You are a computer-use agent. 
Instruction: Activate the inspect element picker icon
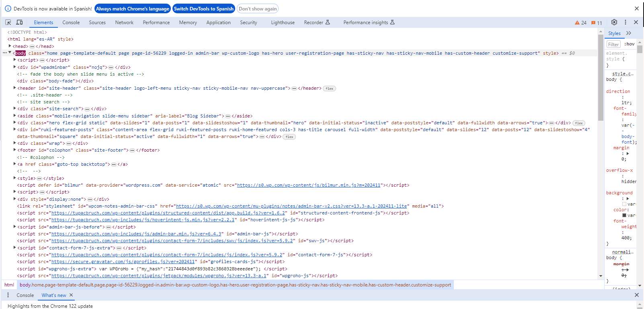coord(8,23)
